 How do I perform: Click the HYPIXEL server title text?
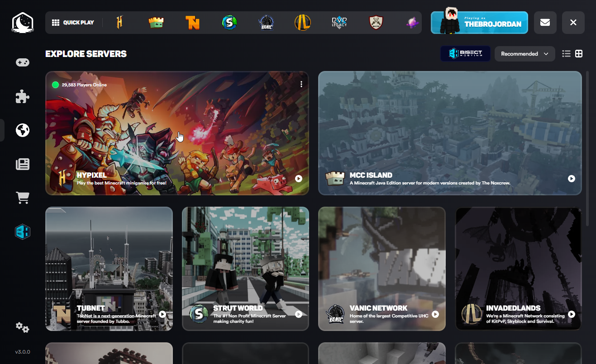click(x=92, y=175)
